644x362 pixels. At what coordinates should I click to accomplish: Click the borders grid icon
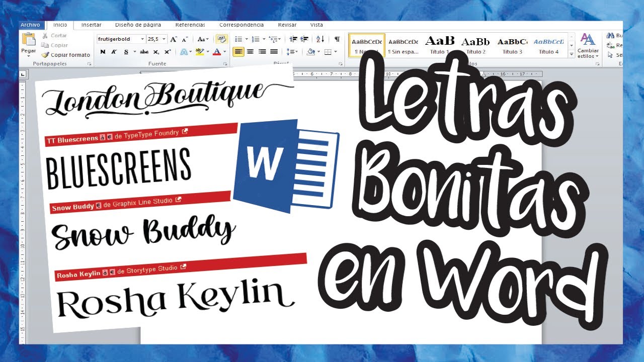(x=328, y=52)
